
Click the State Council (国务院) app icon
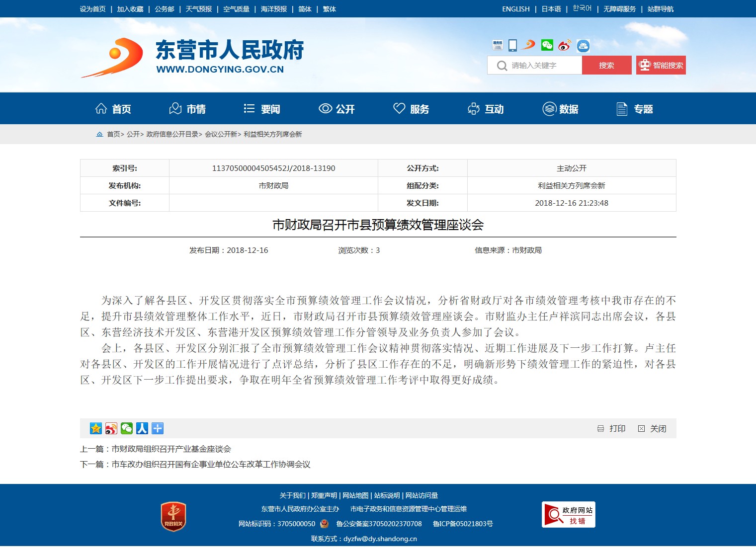point(498,46)
